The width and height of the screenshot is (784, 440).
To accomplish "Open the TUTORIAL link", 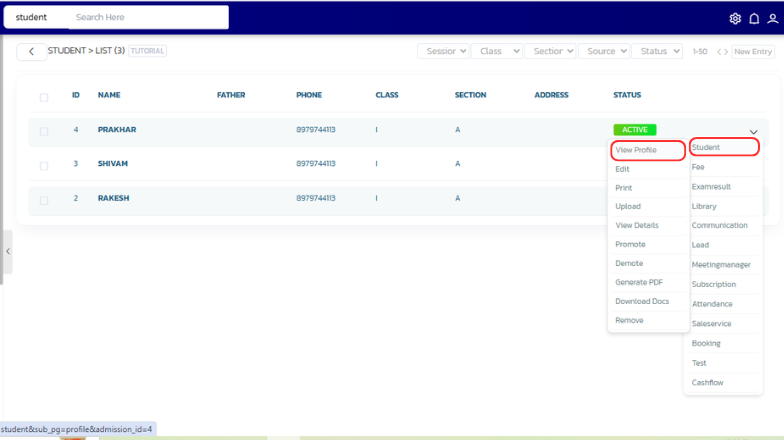I will pyautogui.click(x=148, y=51).
